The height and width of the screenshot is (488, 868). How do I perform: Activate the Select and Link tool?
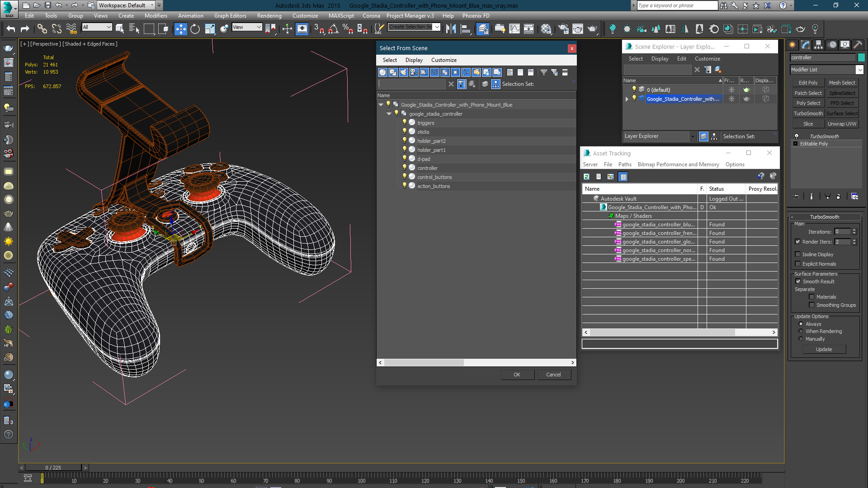[42, 29]
